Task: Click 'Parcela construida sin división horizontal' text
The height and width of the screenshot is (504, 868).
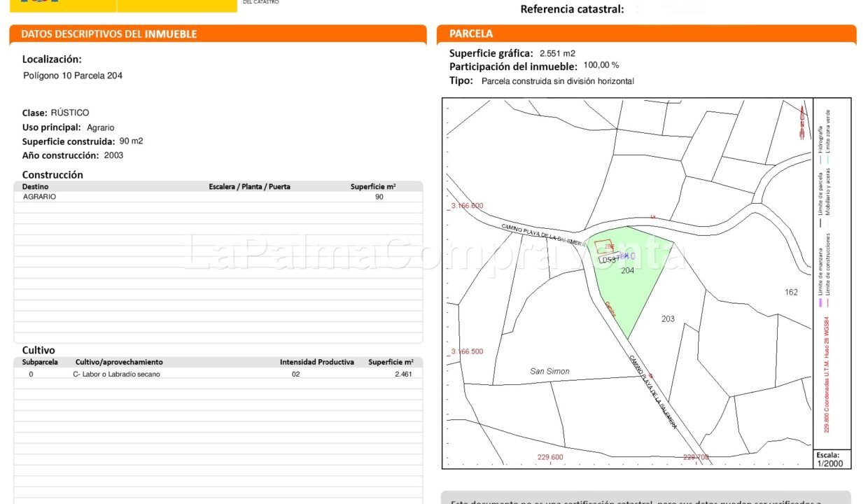Action: [558, 81]
